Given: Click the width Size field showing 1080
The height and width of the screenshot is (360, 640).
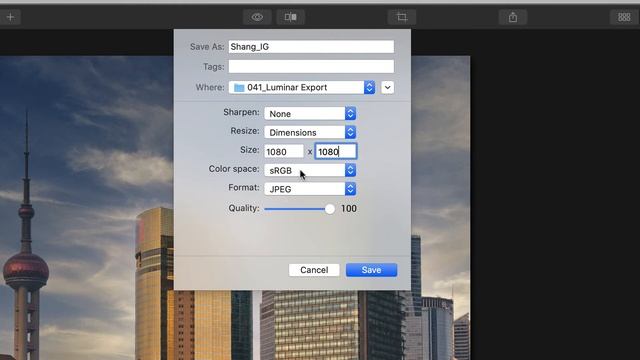Looking at the screenshot, I should (x=284, y=151).
